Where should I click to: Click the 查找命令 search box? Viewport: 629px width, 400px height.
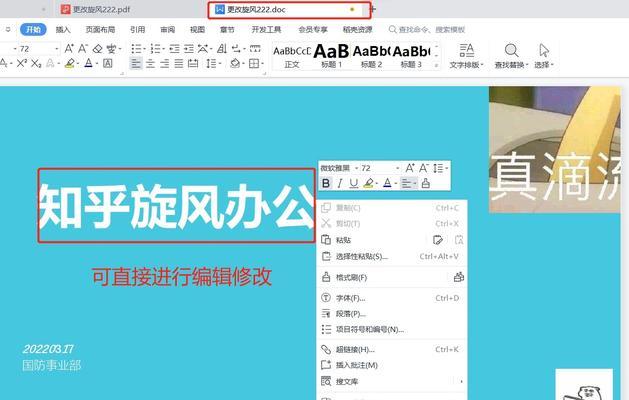coord(428,29)
